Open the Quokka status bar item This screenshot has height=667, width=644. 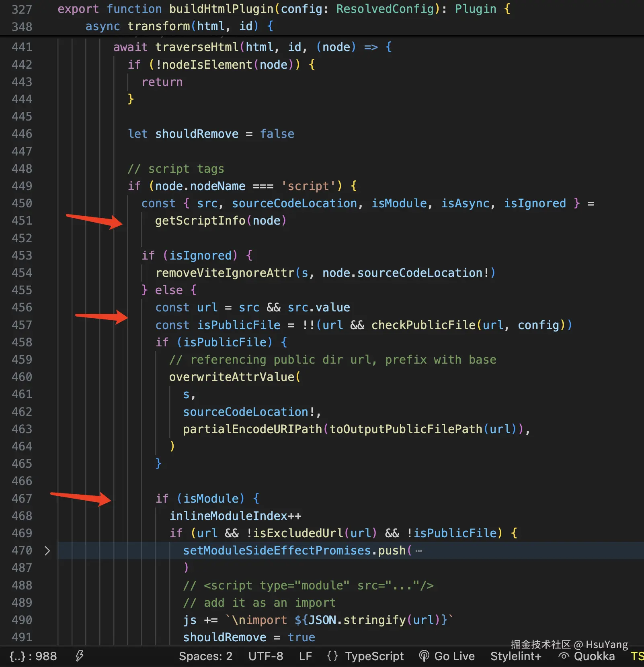[587, 656]
